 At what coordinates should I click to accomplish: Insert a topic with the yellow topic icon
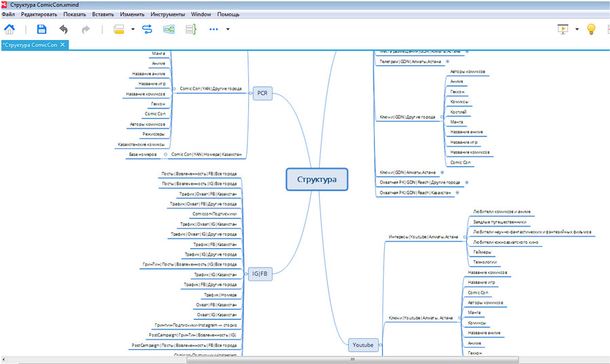pyautogui.click(x=119, y=29)
